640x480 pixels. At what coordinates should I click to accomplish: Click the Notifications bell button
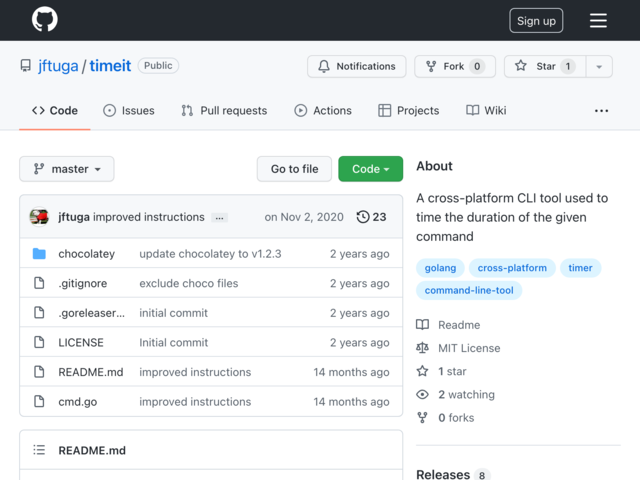pos(357,66)
